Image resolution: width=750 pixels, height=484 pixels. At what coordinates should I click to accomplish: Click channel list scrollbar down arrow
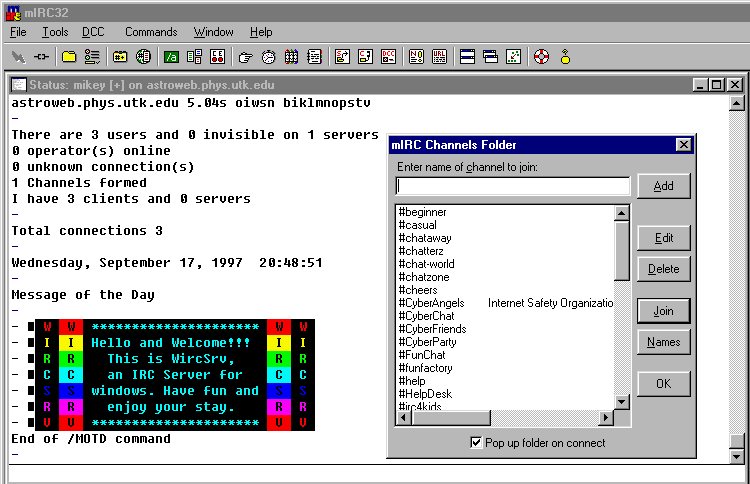[x=621, y=402]
